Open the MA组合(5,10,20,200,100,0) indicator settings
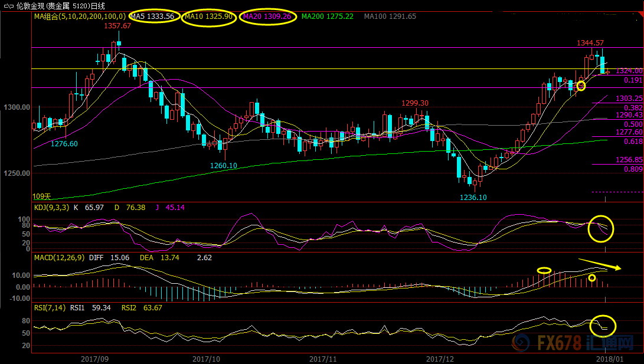 [80, 17]
